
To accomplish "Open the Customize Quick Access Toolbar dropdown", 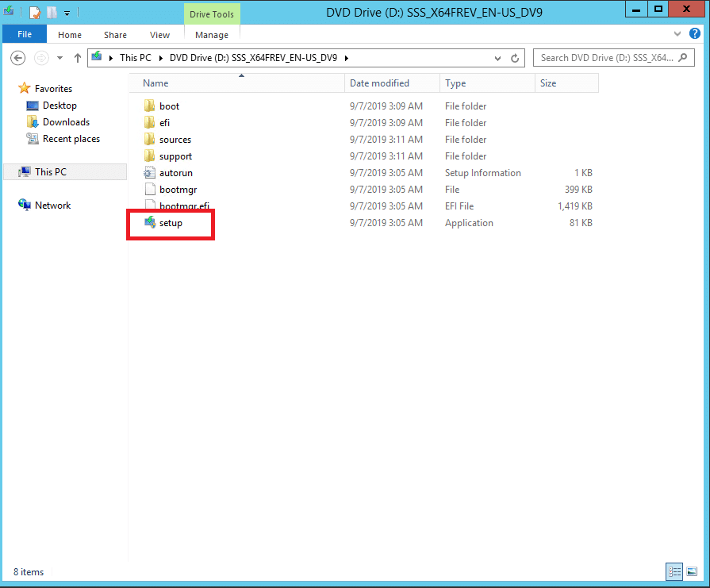I will tap(67, 13).
